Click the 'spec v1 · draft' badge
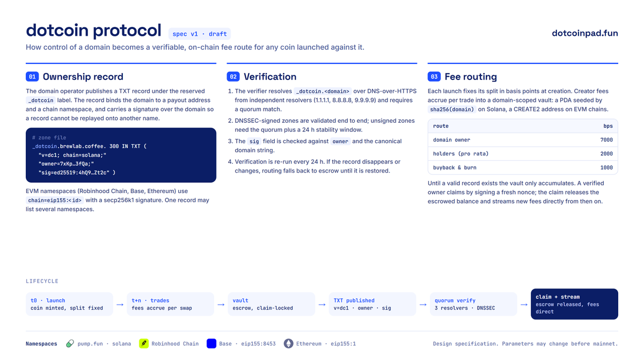This screenshot has width=644, height=362. 200,34
